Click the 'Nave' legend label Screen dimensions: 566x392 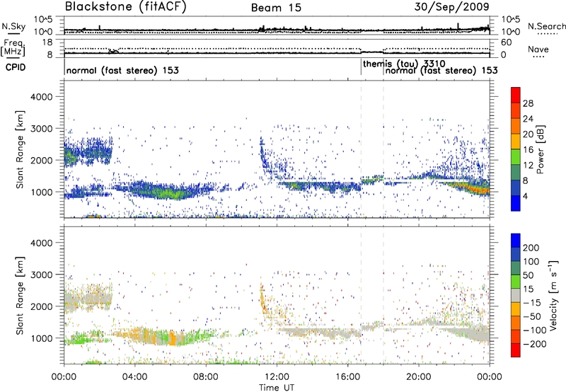538,50
